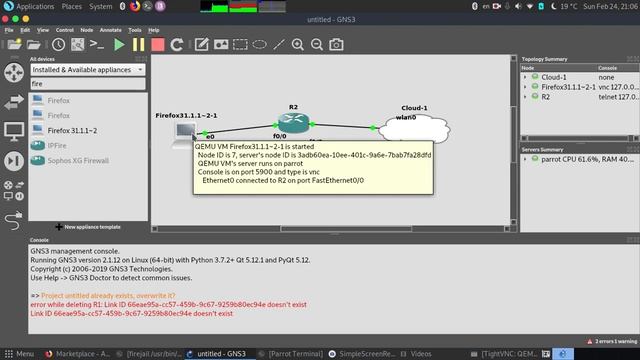Click Console column header in Topology Summary

click(x=618, y=68)
